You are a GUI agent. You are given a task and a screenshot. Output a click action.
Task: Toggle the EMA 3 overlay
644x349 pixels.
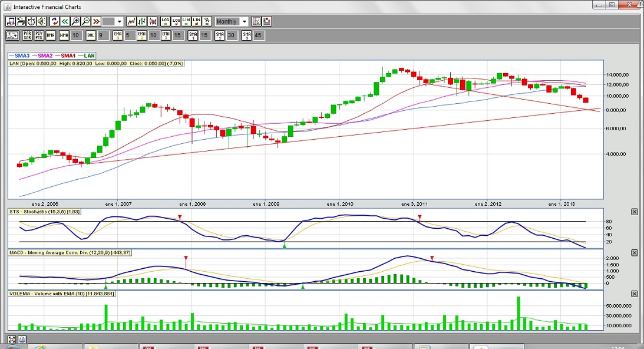pyautogui.click(x=166, y=35)
